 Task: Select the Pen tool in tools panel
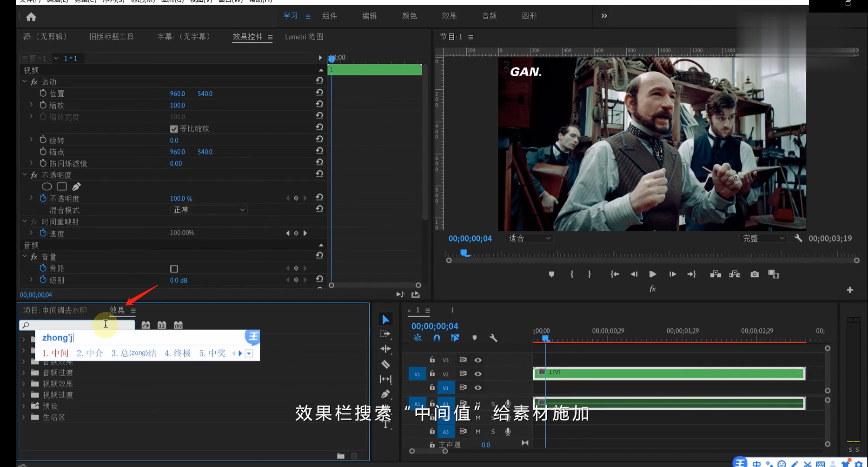click(x=385, y=394)
